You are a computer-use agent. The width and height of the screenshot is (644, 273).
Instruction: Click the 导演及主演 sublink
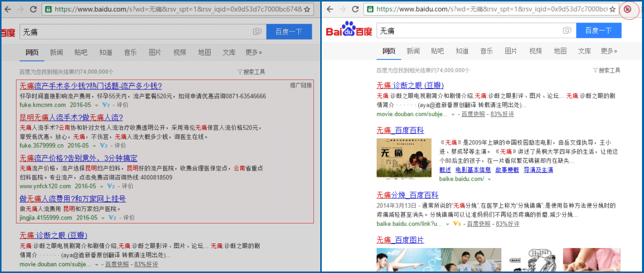538,170
